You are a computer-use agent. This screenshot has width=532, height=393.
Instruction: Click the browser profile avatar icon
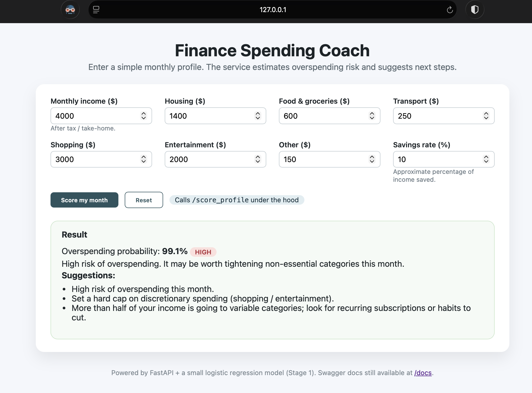[x=70, y=9]
